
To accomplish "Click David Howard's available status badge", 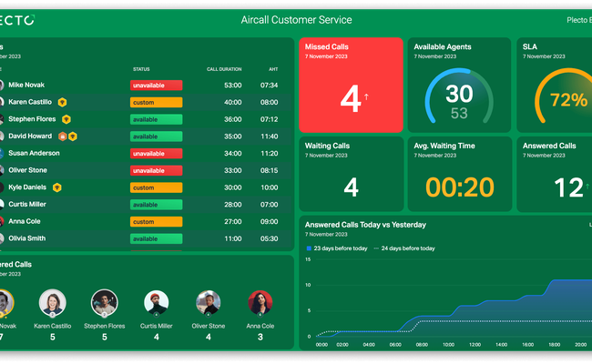I will [157, 136].
